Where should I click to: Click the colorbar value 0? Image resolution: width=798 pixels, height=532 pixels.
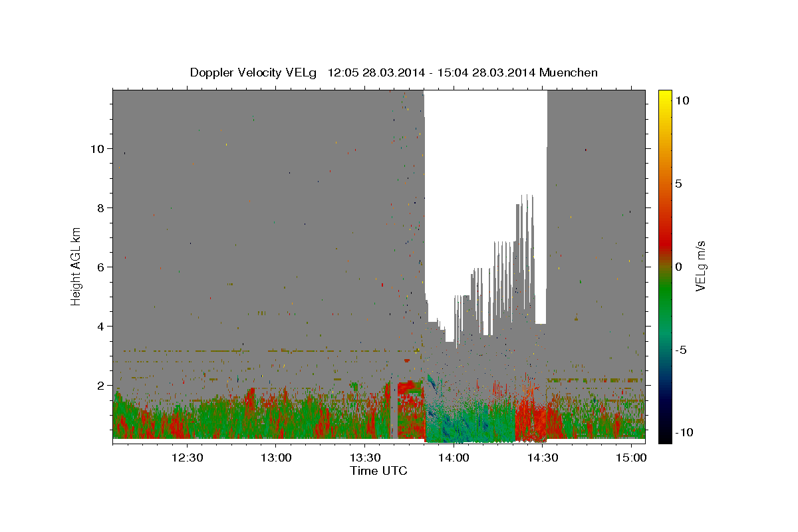(678, 267)
